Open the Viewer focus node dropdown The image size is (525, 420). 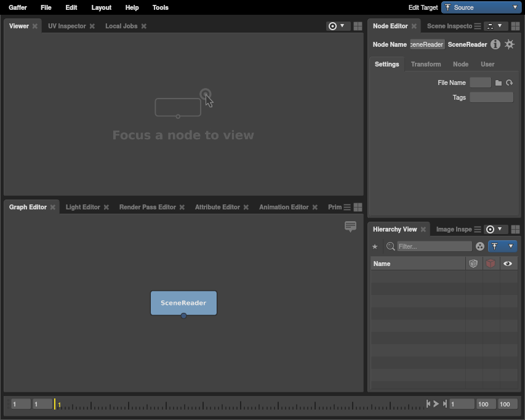337,26
